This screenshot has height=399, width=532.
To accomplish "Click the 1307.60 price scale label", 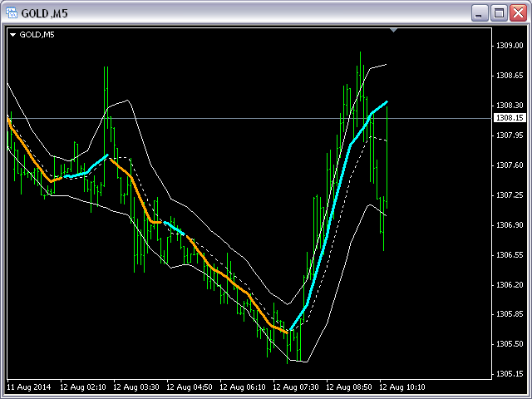I will (x=510, y=165).
